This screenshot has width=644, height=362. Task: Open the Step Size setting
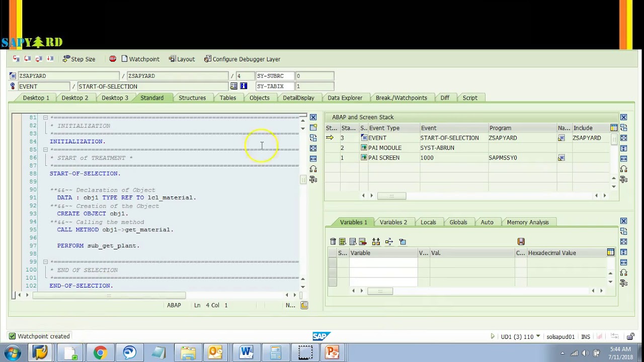(x=79, y=59)
